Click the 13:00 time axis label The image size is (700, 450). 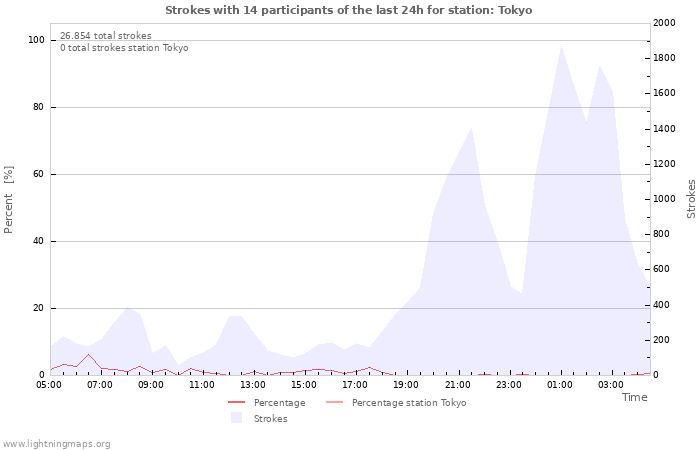(x=253, y=385)
